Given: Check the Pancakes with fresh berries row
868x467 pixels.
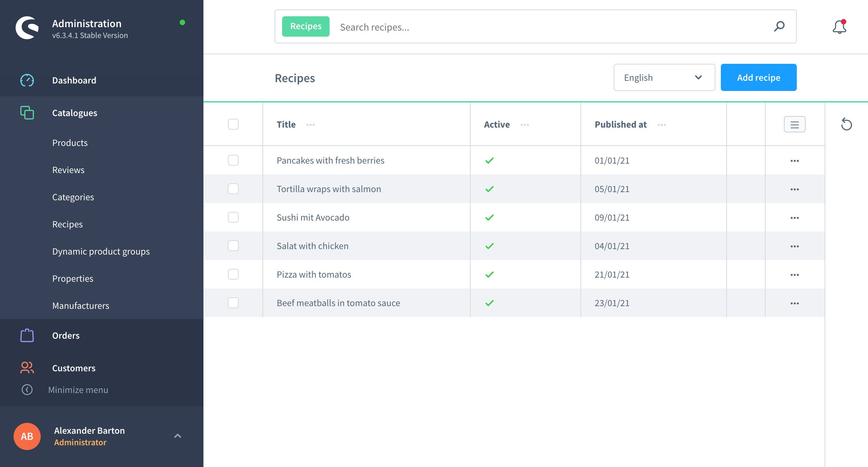Looking at the screenshot, I should pos(233,160).
